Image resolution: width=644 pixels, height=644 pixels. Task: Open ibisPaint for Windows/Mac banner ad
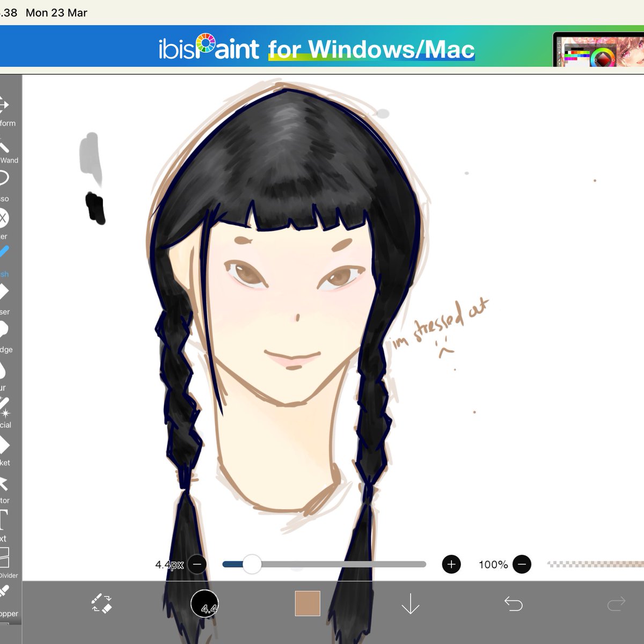[322, 46]
